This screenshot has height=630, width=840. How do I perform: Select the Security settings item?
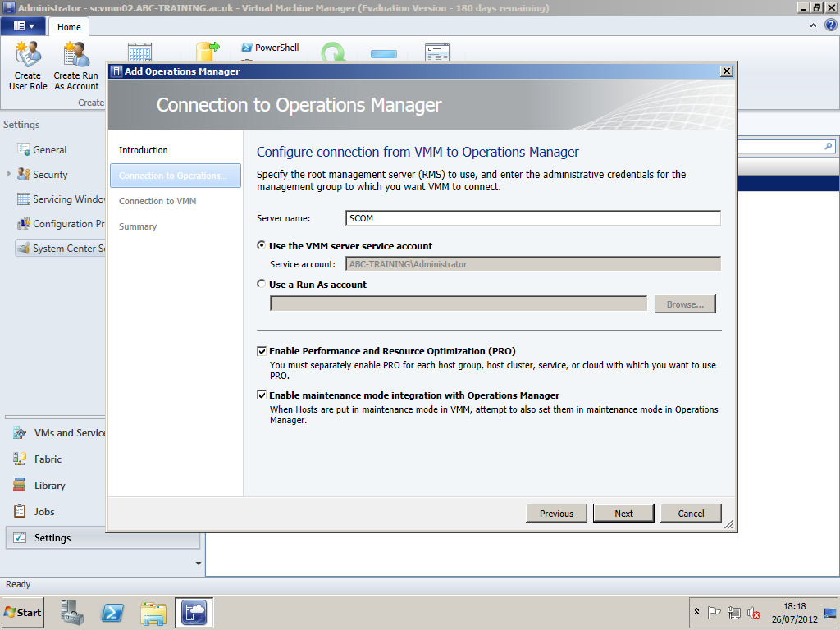(50, 174)
